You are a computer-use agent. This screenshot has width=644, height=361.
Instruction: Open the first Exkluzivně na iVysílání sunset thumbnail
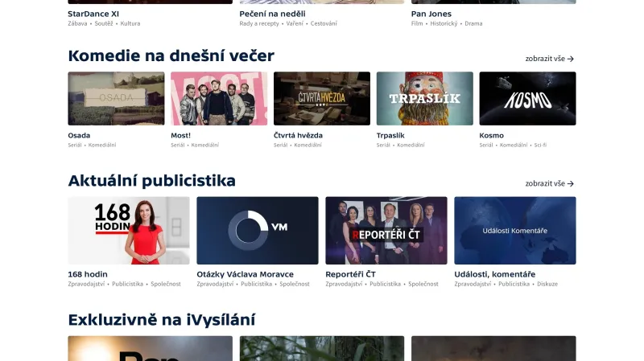pos(150,348)
